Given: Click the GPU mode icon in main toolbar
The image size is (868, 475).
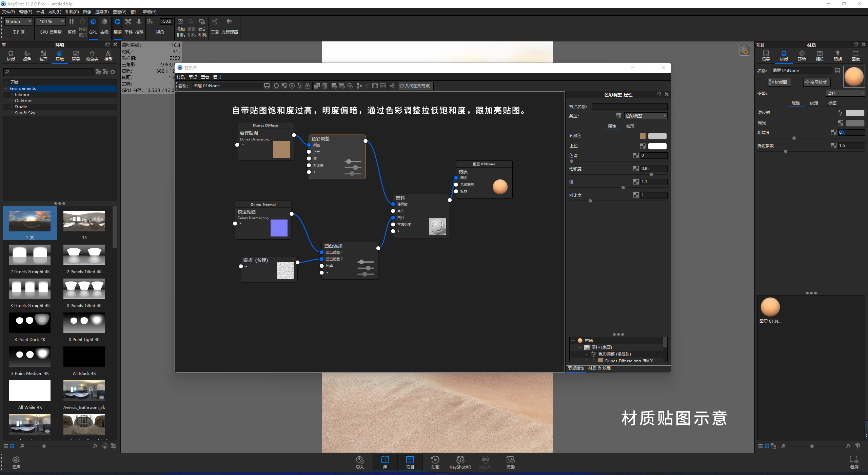Looking at the screenshot, I should 93,22.
